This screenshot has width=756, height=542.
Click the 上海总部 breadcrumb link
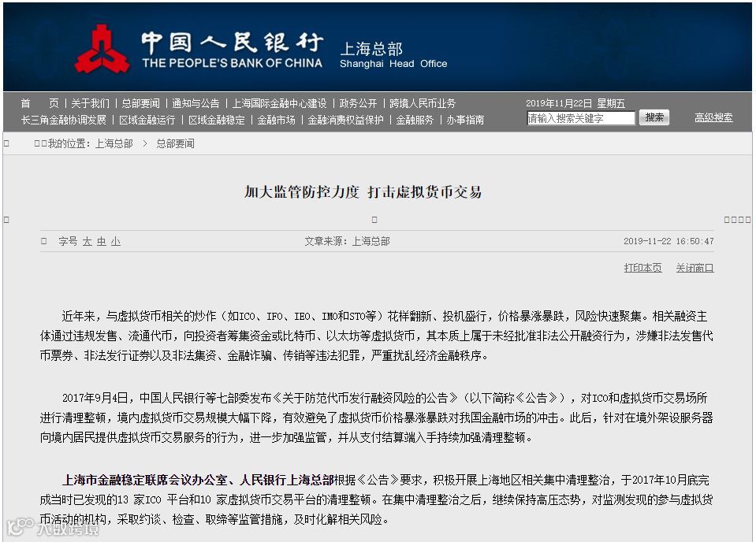tap(114, 143)
